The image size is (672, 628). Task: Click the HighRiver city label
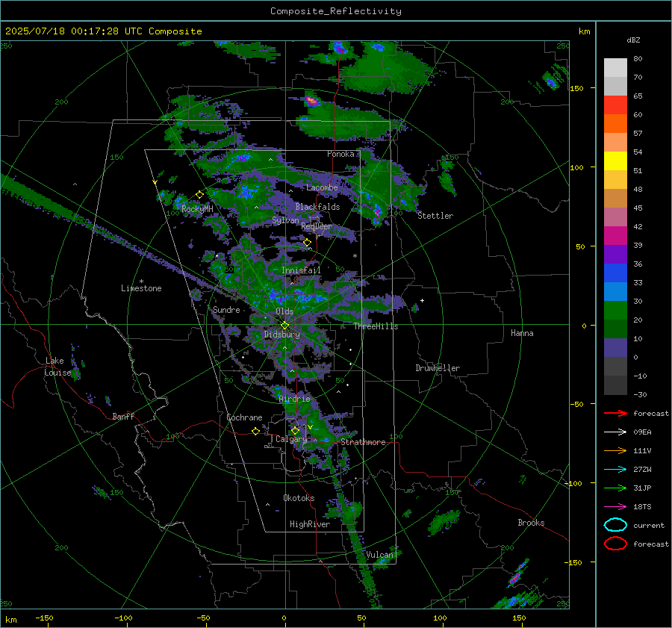pyautogui.click(x=310, y=524)
